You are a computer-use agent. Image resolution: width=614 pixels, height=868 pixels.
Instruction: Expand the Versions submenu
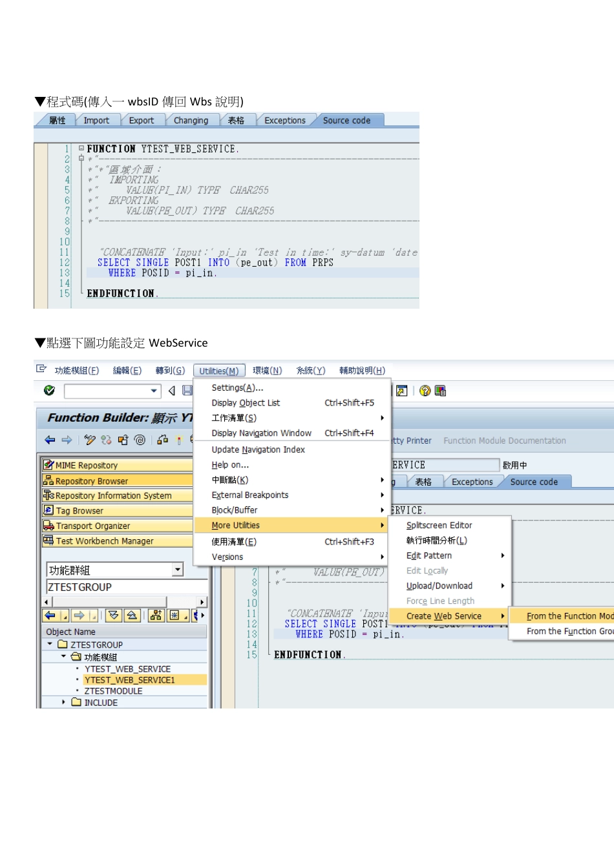pyautogui.click(x=292, y=557)
